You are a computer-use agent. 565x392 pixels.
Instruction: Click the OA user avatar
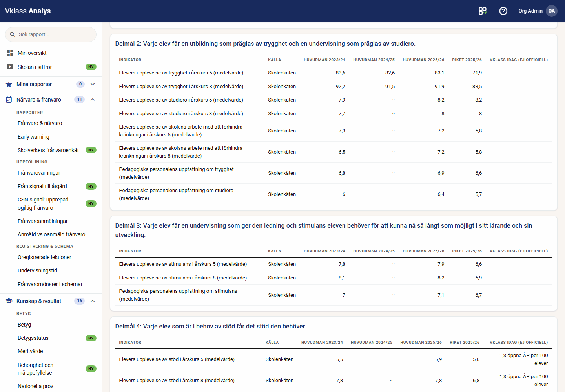click(552, 11)
